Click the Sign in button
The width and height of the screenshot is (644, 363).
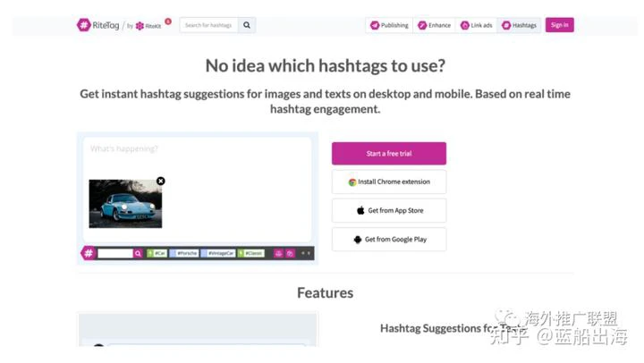click(559, 25)
